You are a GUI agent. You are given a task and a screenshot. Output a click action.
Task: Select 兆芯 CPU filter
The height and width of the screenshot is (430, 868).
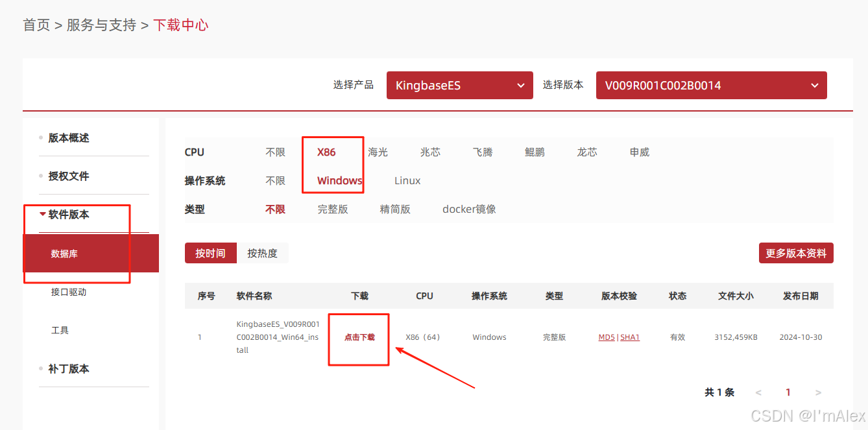tap(430, 152)
